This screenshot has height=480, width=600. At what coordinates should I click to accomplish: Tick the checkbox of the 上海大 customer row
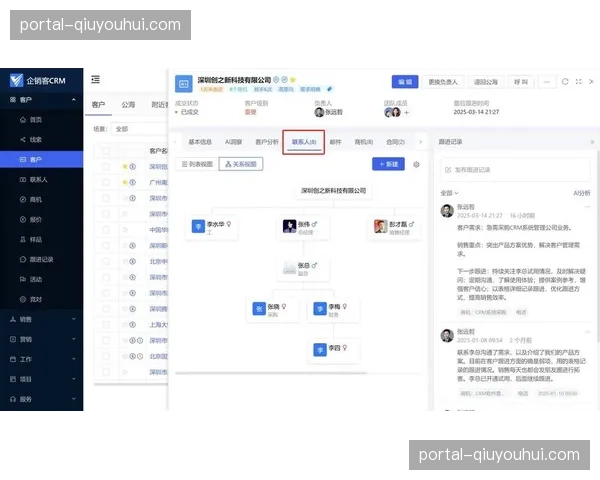(106, 325)
